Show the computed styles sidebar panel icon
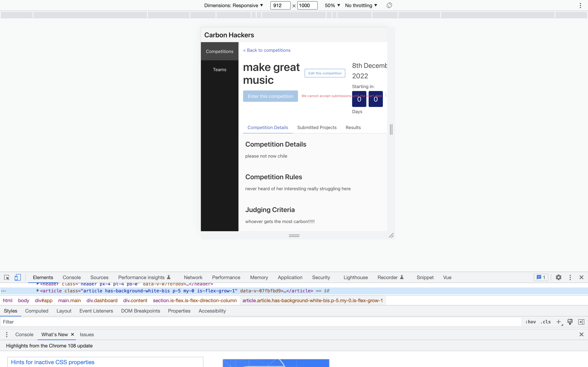588x367 pixels. coord(581,322)
